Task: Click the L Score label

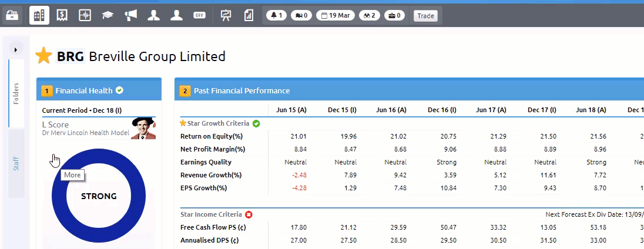Action: (55, 124)
